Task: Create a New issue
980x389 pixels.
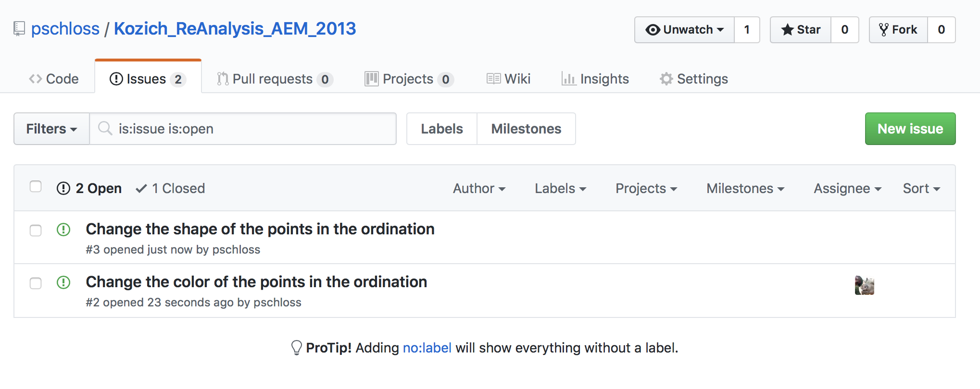Action: 910,129
